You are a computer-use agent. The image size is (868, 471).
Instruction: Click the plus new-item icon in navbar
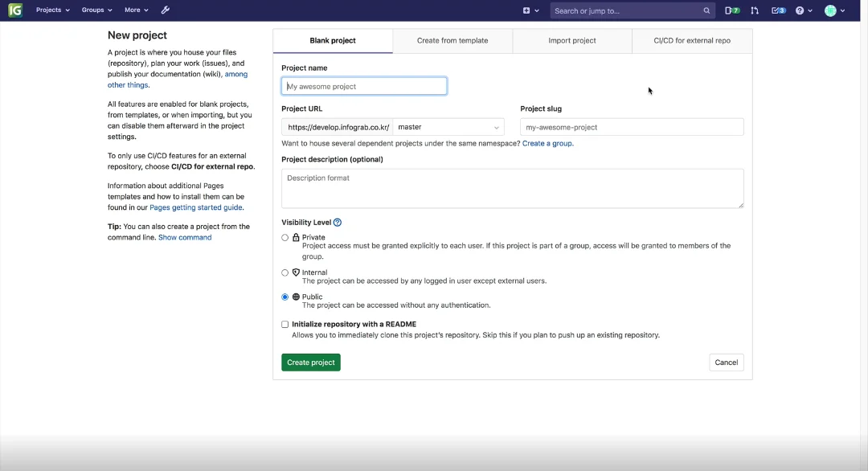[x=529, y=10]
